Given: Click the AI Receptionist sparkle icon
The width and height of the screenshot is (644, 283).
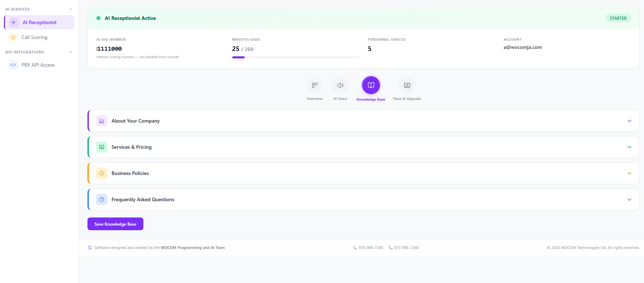Looking at the screenshot, I should 14,22.
